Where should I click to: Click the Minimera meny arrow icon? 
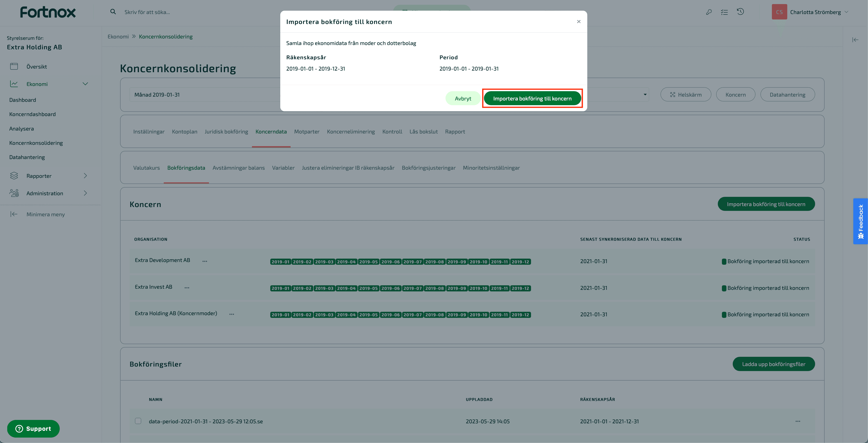point(14,214)
